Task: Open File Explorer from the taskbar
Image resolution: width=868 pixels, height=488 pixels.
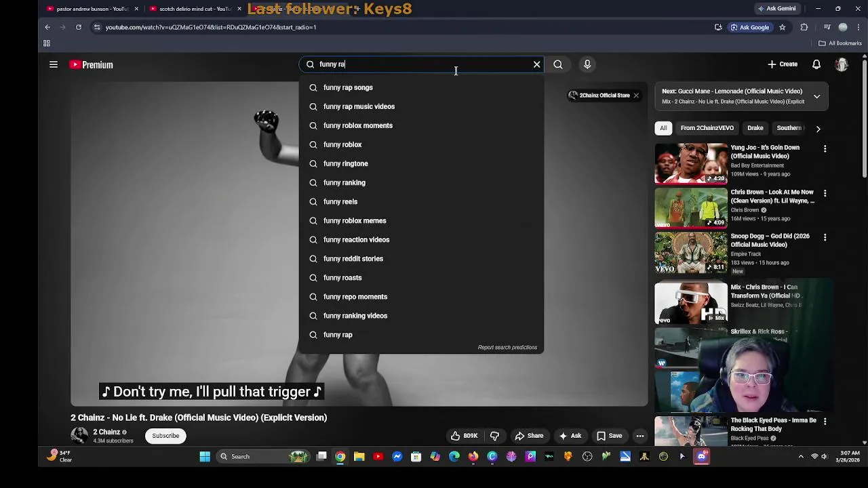Action: click(x=359, y=457)
